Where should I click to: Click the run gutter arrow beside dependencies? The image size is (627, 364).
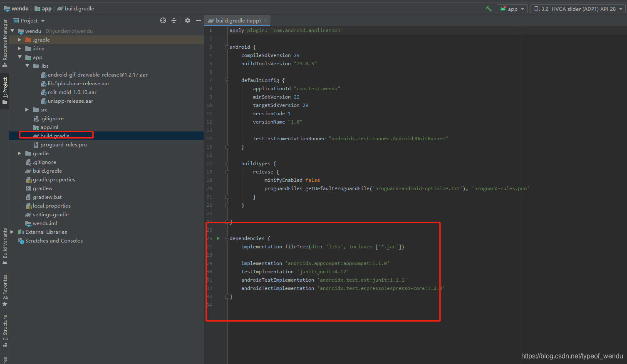pos(218,238)
